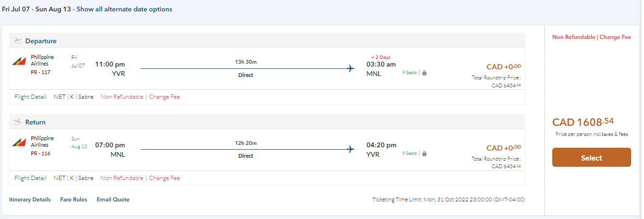The width and height of the screenshot is (644, 219).
Task: Open Fare Rules
Action: pyautogui.click(x=74, y=200)
